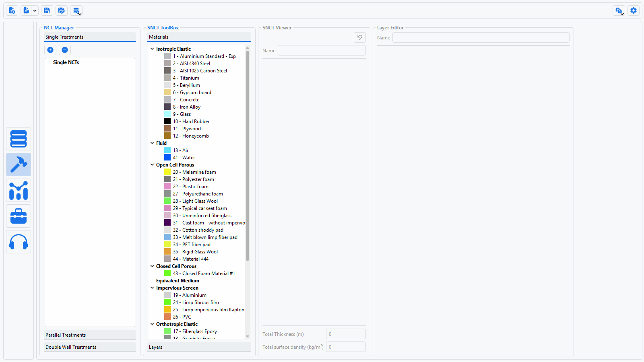This screenshot has width=644, height=362.
Task: Click the Total Thickness value field
Action: click(346, 334)
